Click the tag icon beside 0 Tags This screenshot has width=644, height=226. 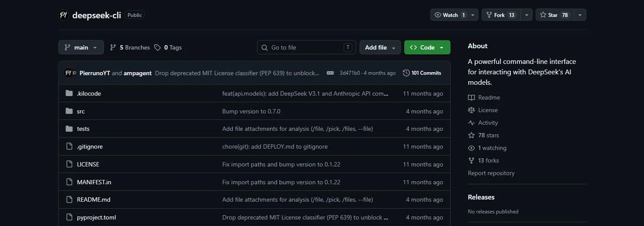click(157, 47)
